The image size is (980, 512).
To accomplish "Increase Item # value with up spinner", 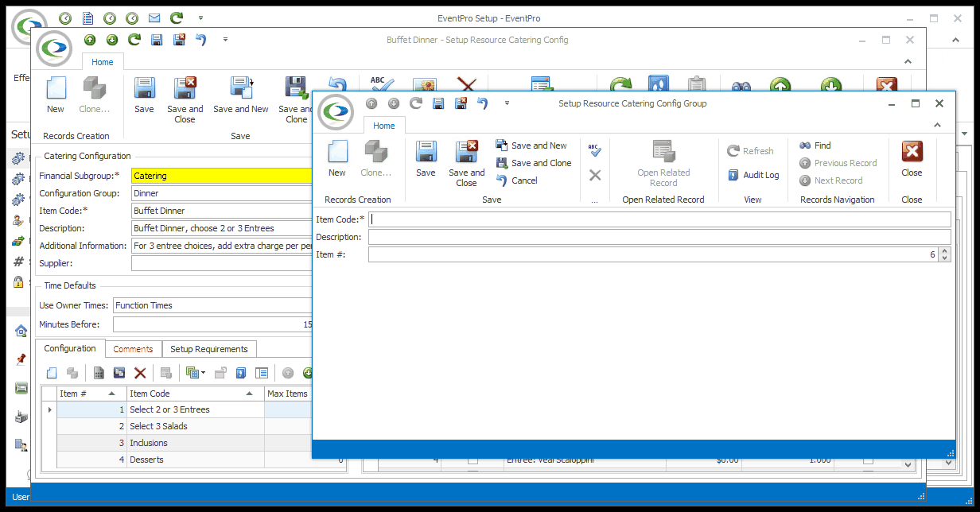I will click(945, 251).
